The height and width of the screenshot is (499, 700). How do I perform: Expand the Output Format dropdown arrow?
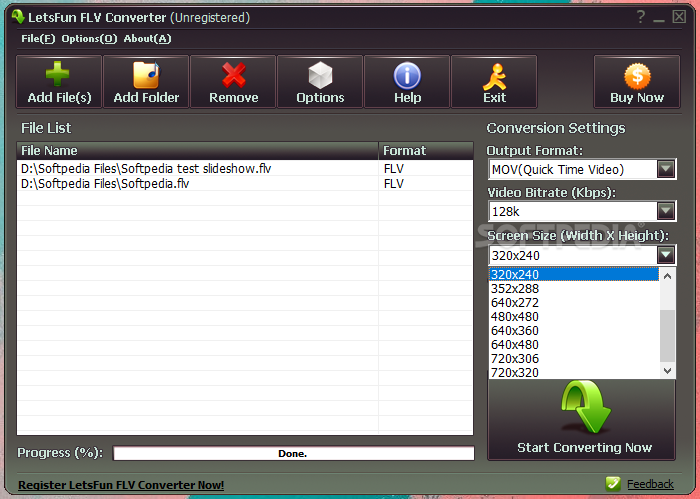(x=666, y=169)
